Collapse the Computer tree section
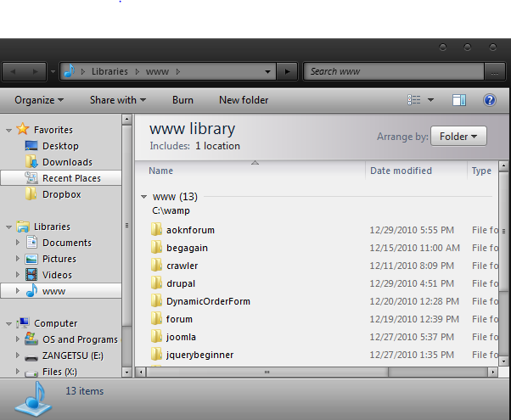 pyautogui.click(x=8, y=324)
